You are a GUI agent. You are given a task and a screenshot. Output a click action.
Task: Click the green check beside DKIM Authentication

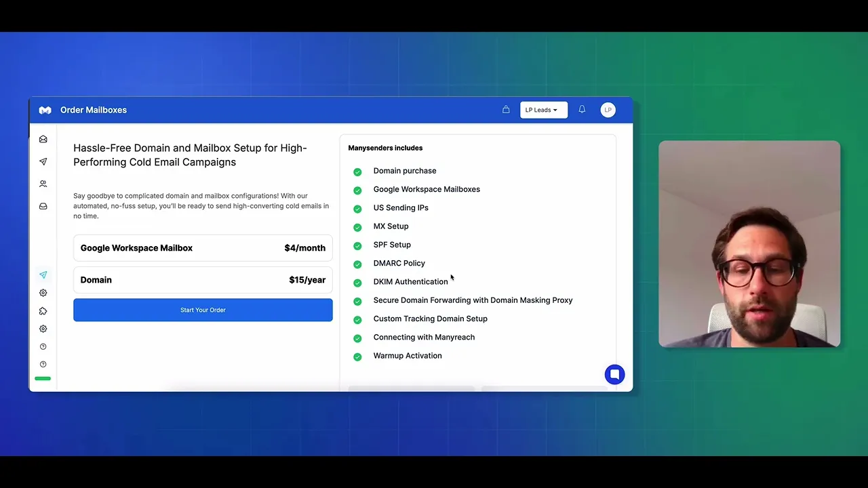357,283
